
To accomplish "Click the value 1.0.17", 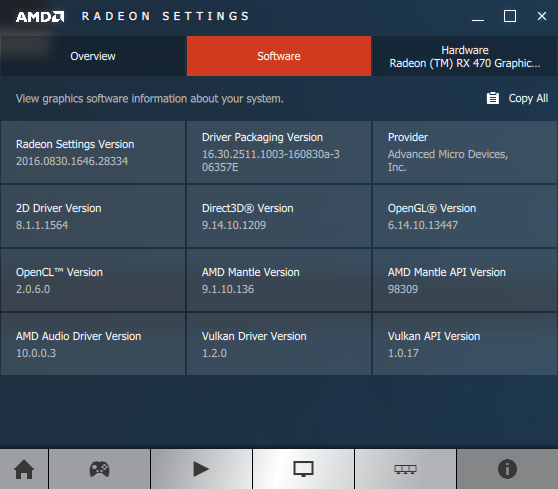I will click(x=403, y=353).
